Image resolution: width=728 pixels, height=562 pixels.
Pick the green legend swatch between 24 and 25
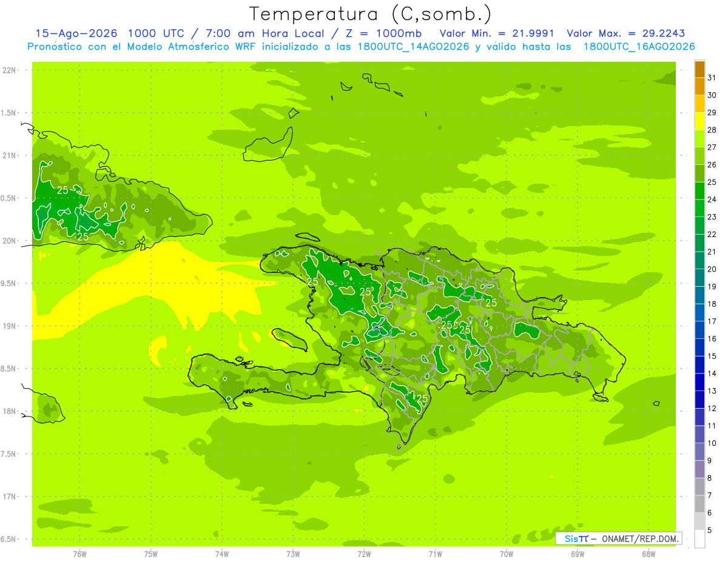tap(699, 191)
